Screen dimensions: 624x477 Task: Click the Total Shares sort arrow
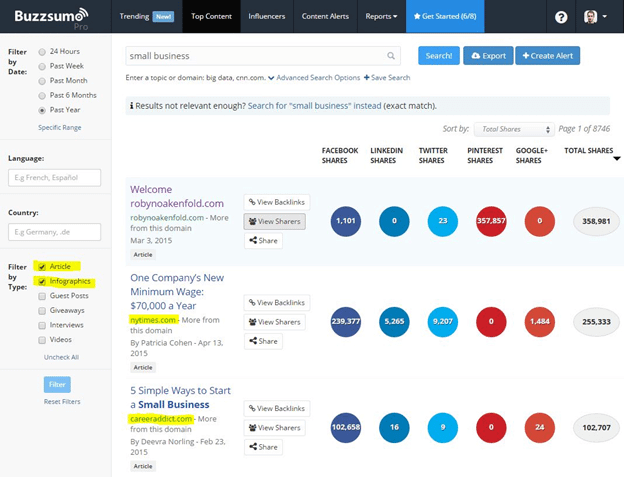[616, 159]
